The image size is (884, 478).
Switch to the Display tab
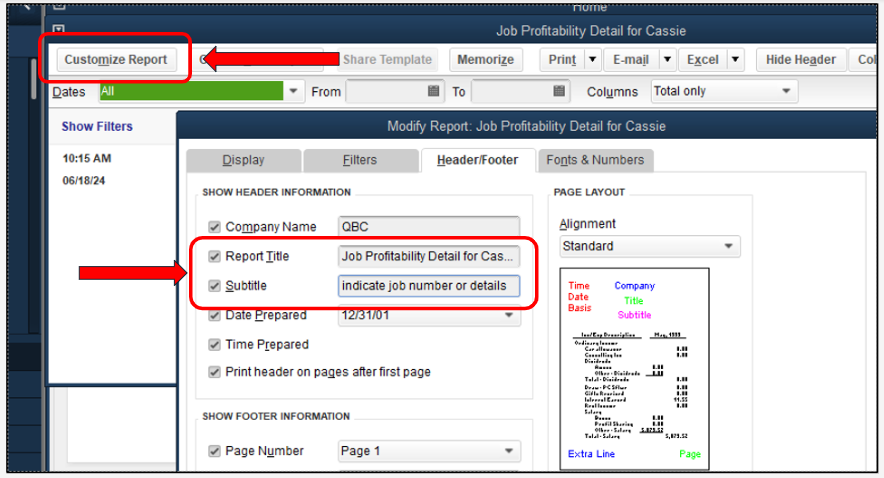point(243,160)
